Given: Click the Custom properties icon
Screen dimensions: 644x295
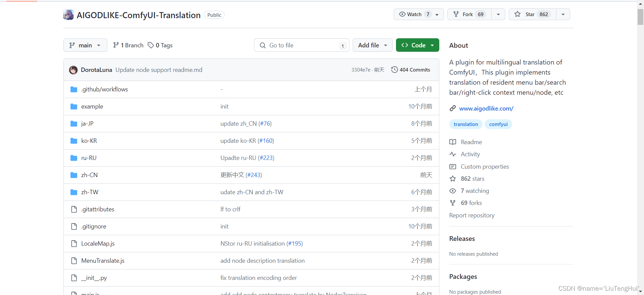Looking at the screenshot, I should tap(453, 167).
